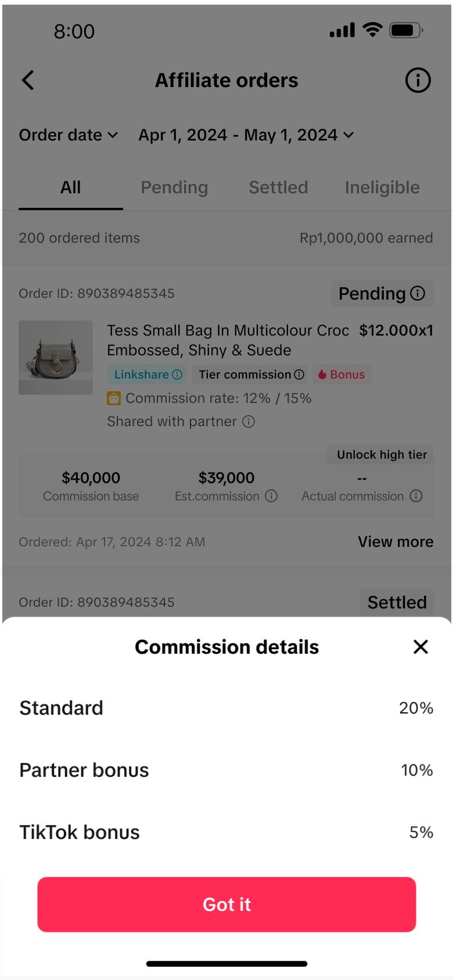Switch to the Settled tab
Viewport: 453px width, 980px height.
(278, 188)
